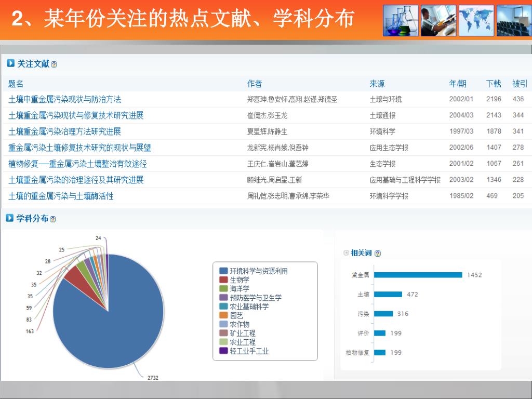Viewport: 532px width, 399px height.
Task: Click the 农业工程 light green legend swatch
Action: click(x=223, y=342)
